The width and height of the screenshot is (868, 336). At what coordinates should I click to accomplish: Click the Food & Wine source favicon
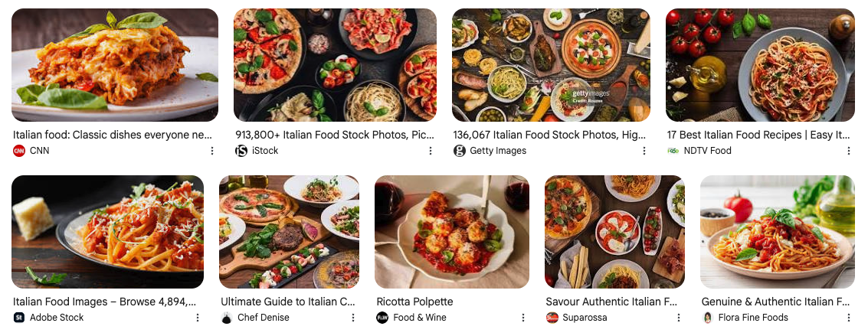382,318
